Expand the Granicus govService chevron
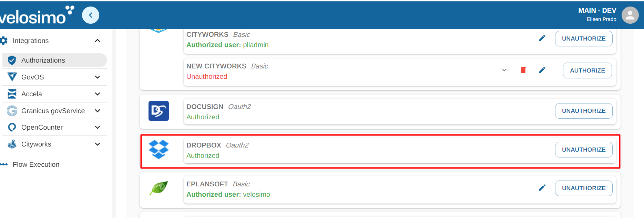The height and width of the screenshot is (218, 644). [98, 111]
